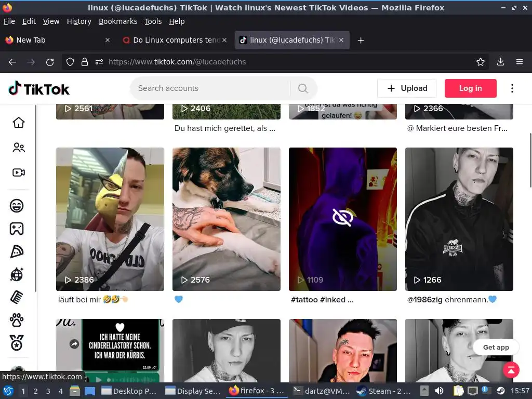Click the tiktok.com address bar URL
532x399 pixels.
(177, 62)
